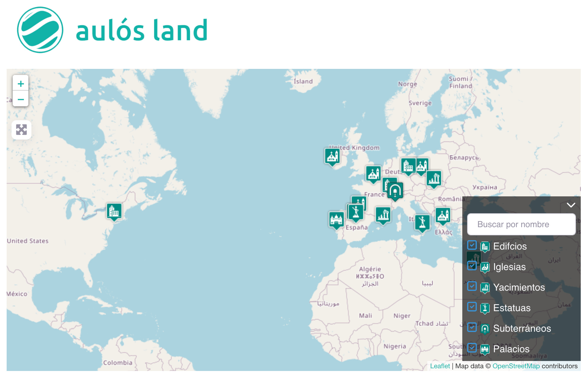Open the subterranean tunnel marker near France
The height and width of the screenshot is (377, 588).
point(395,191)
